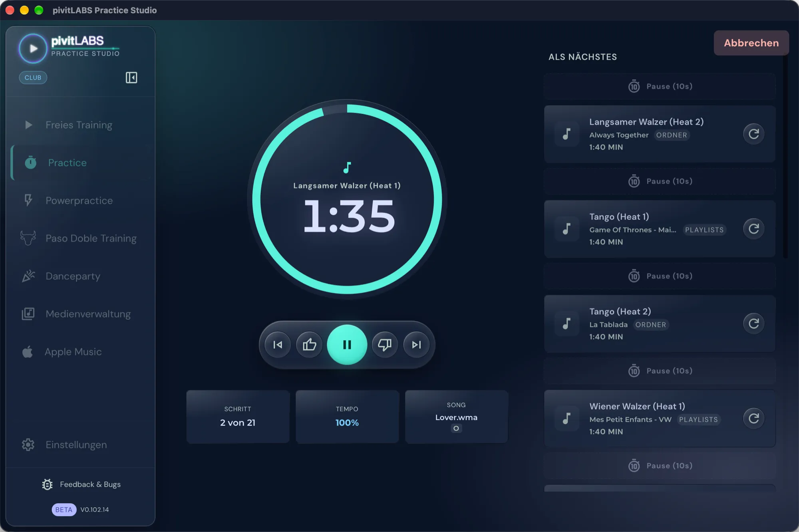Skip to the next track
The height and width of the screenshot is (532, 799).
point(416,345)
